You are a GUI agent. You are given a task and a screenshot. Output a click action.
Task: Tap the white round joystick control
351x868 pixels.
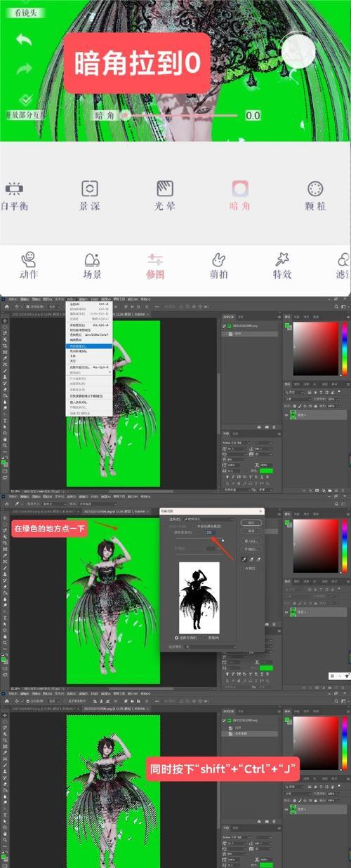(298, 50)
